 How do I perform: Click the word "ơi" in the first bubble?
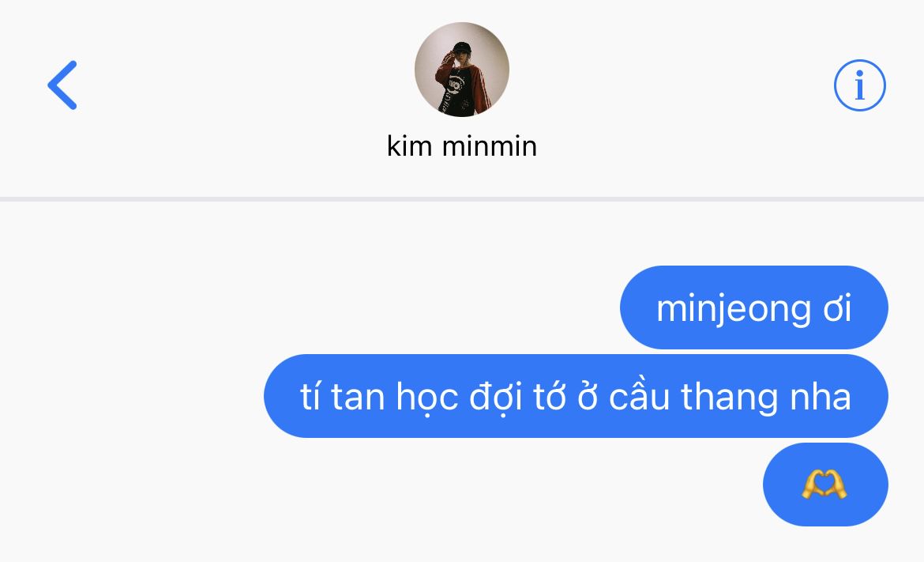tap(837, 309)
